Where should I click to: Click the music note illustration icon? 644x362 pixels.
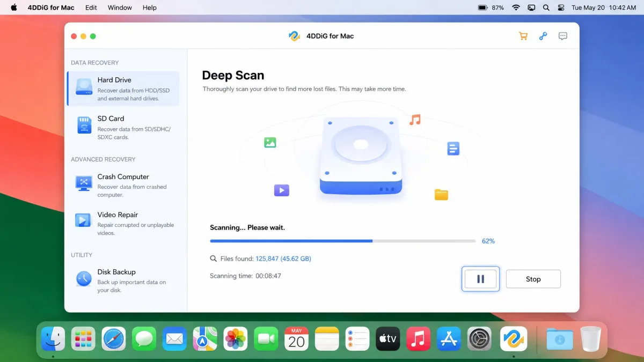pyautogui.click(x=415, y=120)
